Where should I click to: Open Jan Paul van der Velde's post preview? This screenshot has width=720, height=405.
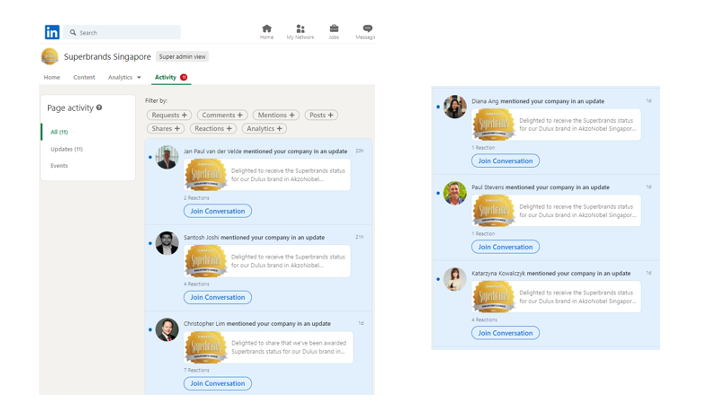[x=267, y=174]
